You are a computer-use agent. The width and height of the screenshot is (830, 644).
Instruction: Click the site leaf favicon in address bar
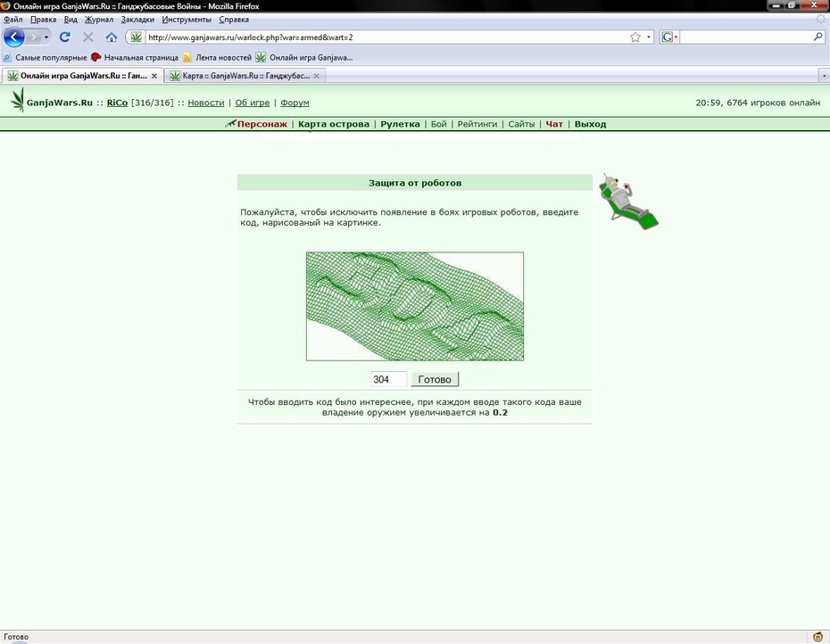pos(136,37)
